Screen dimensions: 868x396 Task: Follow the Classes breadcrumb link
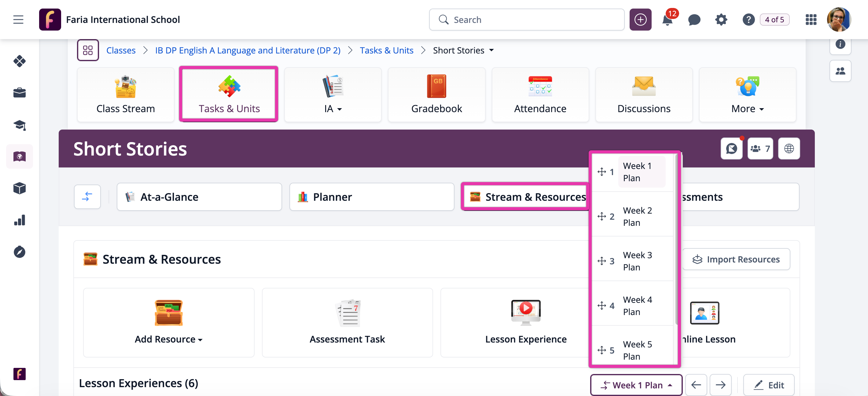[x=121, y=50]
